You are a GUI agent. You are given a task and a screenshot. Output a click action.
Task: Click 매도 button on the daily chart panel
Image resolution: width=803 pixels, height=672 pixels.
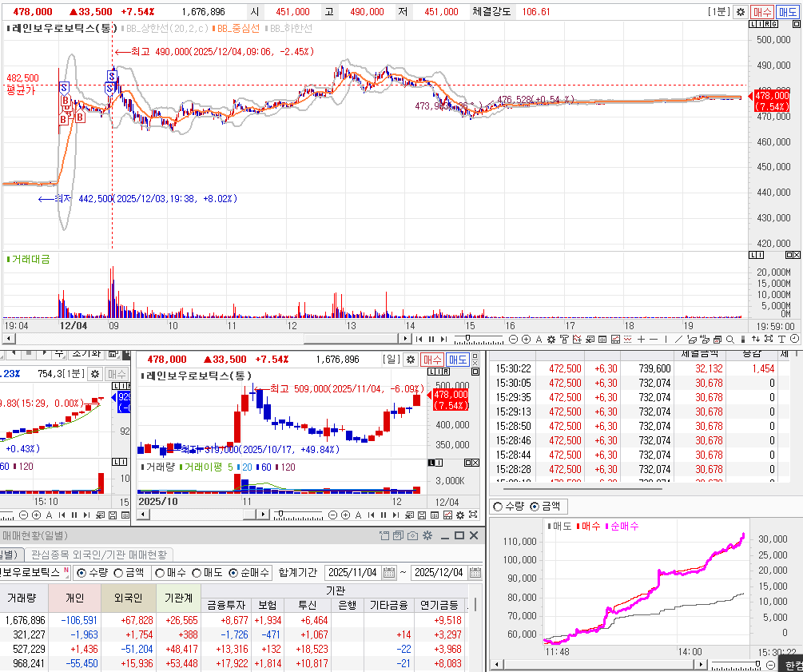(x=458, y=360)
